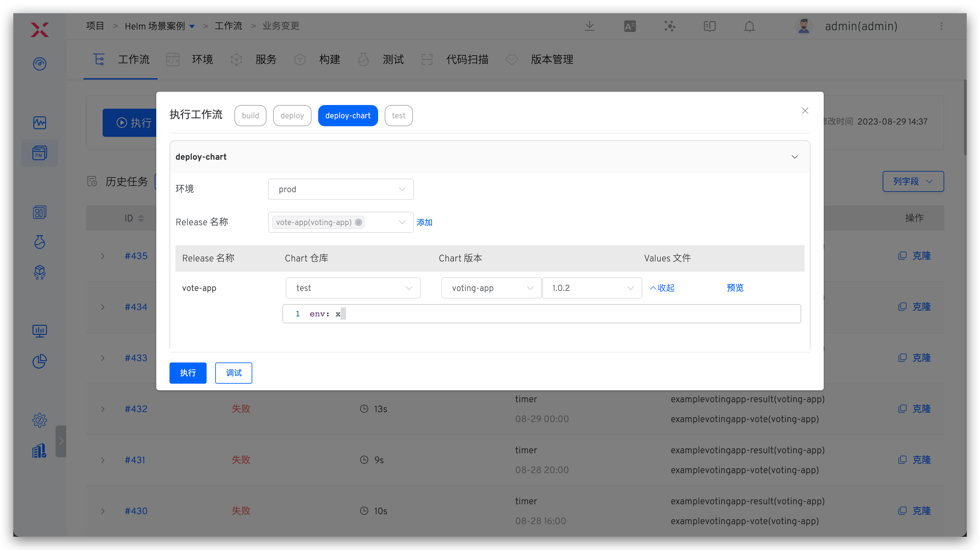
Task: Switch to the build stage tab
Action: click(x=250, y=116)
